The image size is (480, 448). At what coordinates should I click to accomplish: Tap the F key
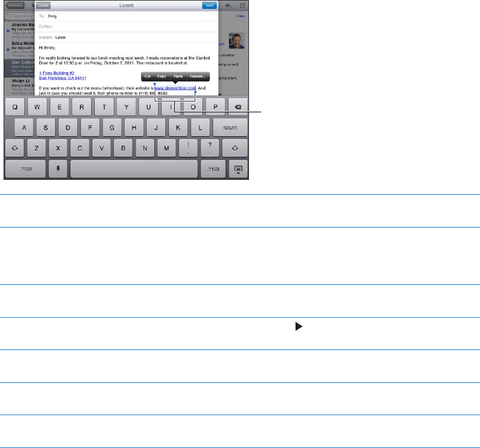pos(90,128)
